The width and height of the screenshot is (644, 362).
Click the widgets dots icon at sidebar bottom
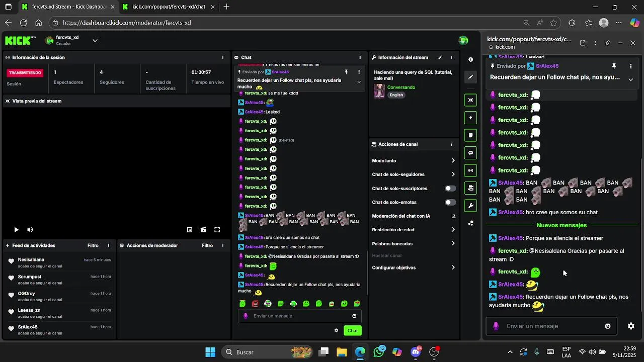click(x=470, y=223)
